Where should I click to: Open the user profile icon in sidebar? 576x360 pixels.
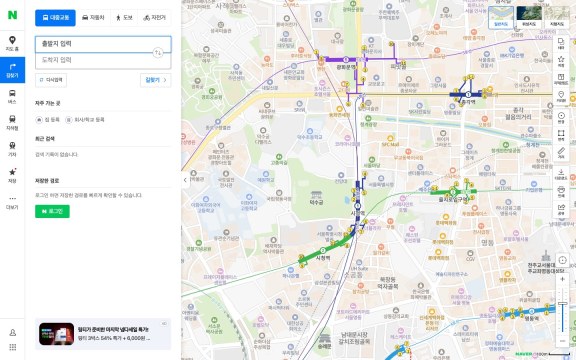click(x=12, y=332)
